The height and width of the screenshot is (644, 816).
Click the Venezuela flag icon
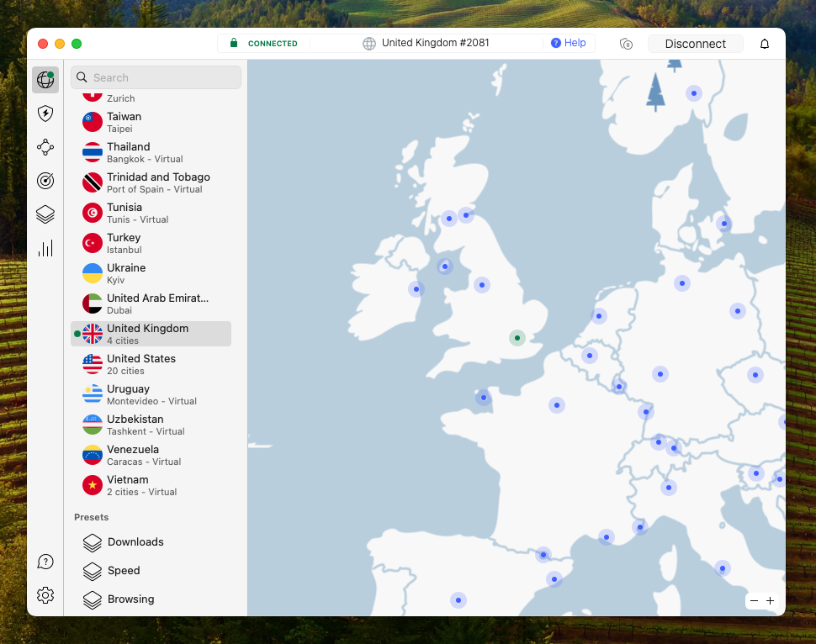point(92,455)
